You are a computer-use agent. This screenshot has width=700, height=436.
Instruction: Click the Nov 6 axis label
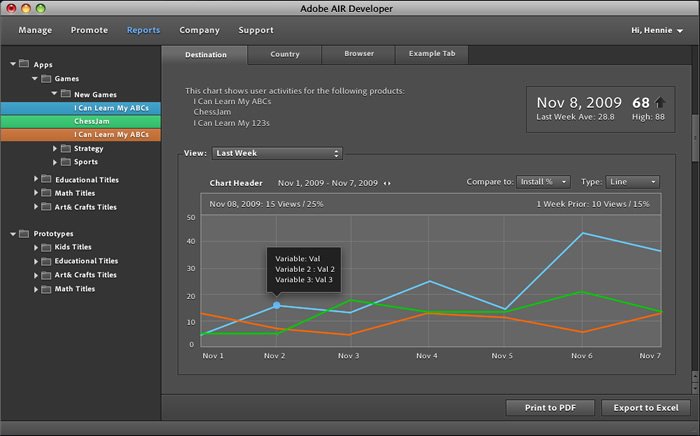coord(582,356)
